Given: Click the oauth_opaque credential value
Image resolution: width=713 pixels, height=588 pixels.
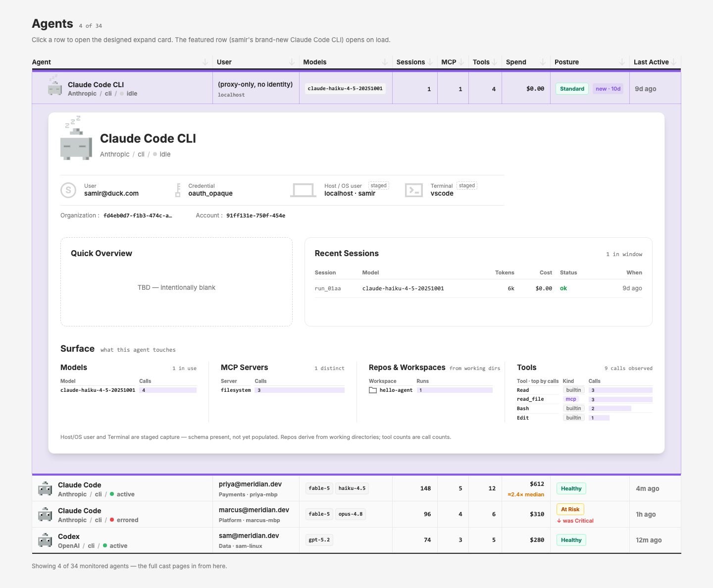Looking at the screenshot, I should point(210,194).
